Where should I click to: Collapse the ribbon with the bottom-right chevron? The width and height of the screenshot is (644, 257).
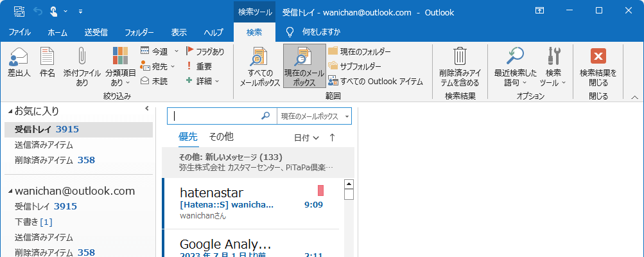pos(634,97)
